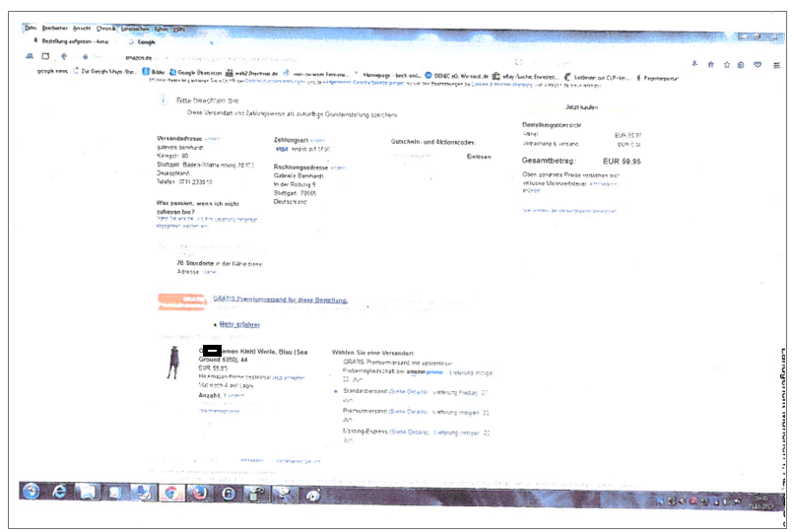The width and height of the screenshot is (794, 532).
Task: Open the Datei menu
Action: click(x=30, y=28)
